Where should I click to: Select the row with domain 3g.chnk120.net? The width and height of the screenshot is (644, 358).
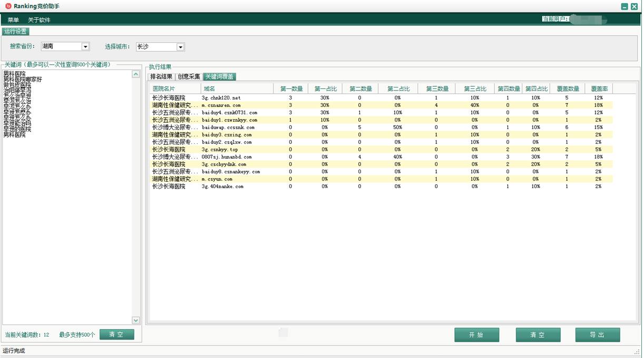pyautogui.click(x=382, y=98)
